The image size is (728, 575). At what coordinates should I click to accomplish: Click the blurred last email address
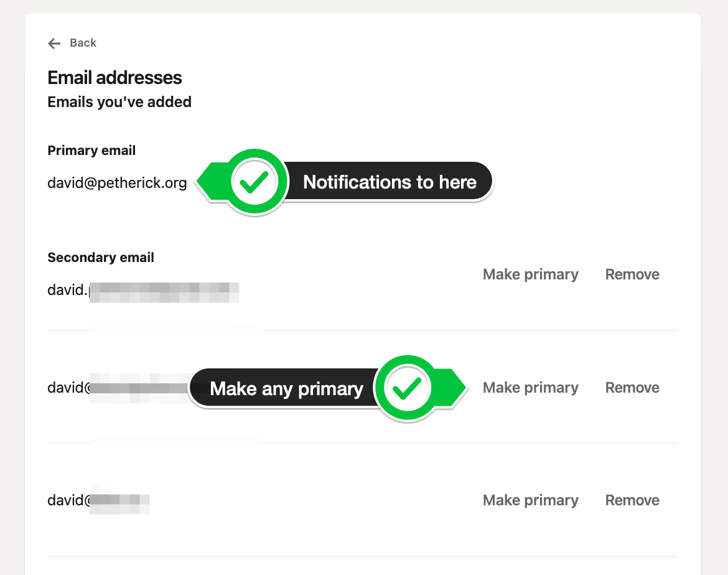pyautogui.click(x=98, y=500)
